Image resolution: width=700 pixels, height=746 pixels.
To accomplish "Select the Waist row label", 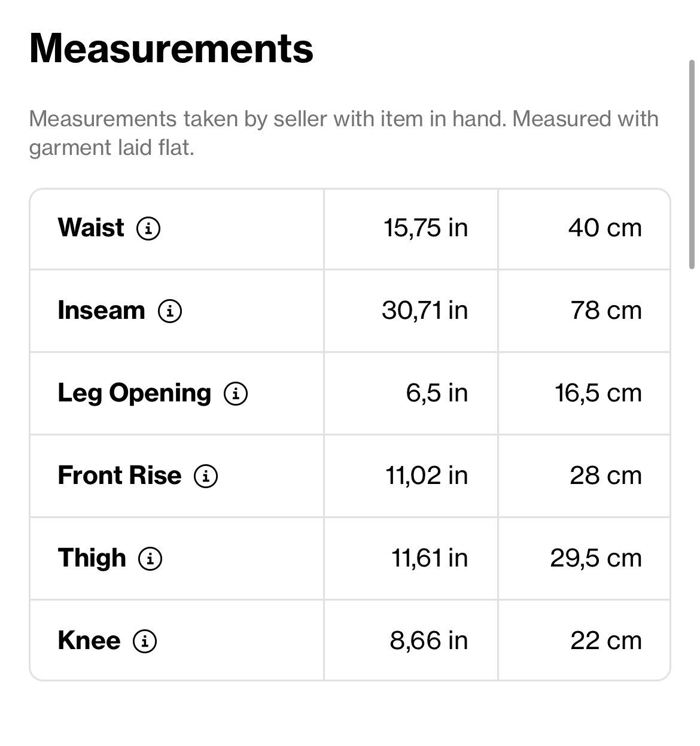I will (x=91, y=227).
